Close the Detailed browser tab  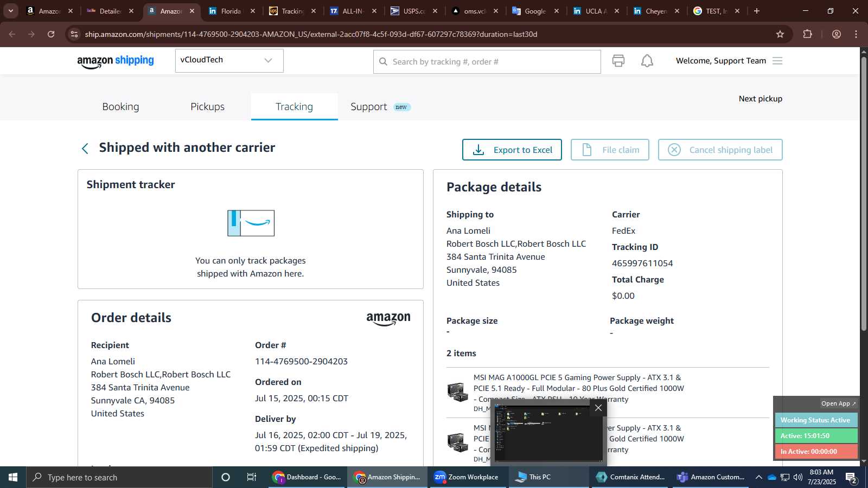pos(131,11)
